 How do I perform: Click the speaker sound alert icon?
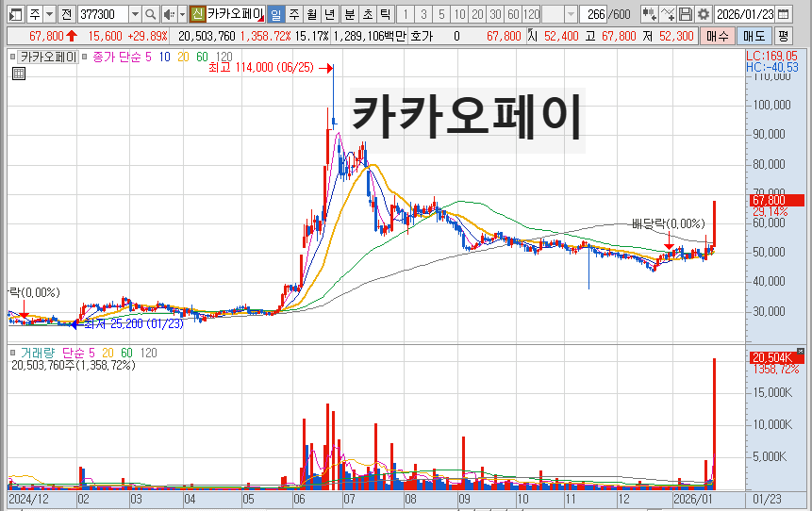[x=168, y=14]
